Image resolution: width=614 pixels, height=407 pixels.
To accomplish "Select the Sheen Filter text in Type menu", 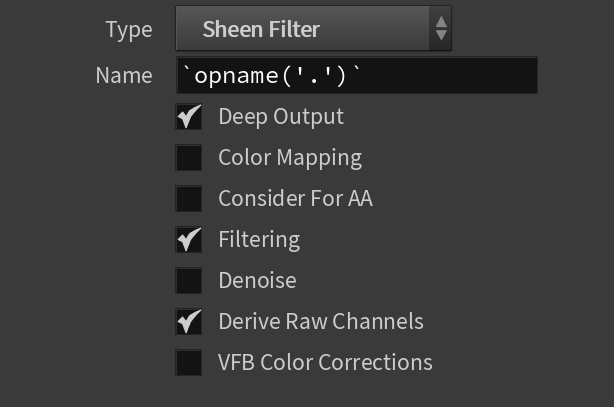I will [261, 29].
